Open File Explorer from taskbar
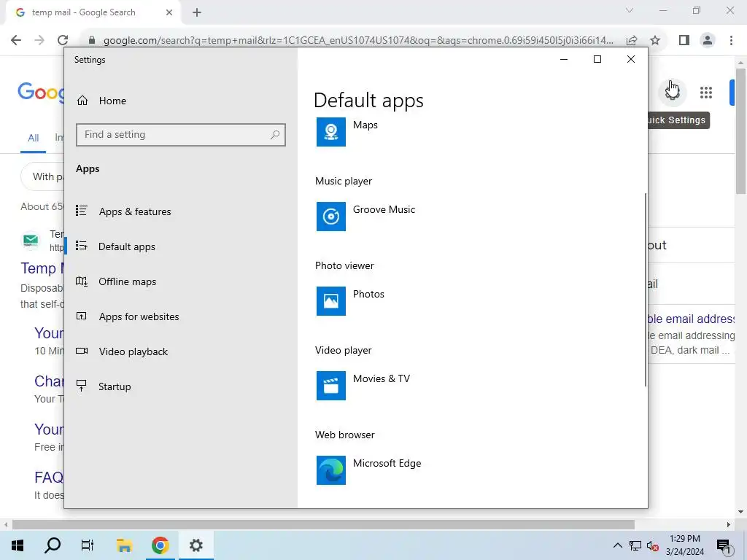747x560 pixels. pyautogui.click(x=124, y=545)
